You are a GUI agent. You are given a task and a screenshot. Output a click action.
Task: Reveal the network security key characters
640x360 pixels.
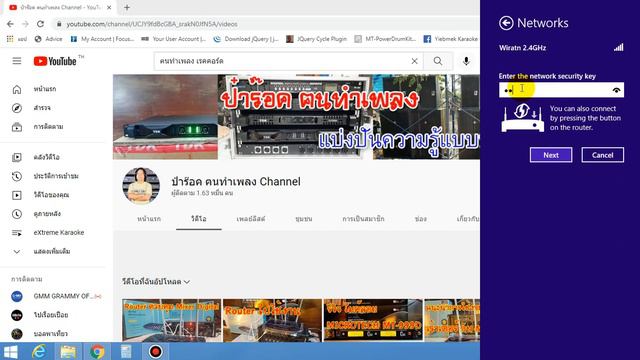[x=616, y=90]
